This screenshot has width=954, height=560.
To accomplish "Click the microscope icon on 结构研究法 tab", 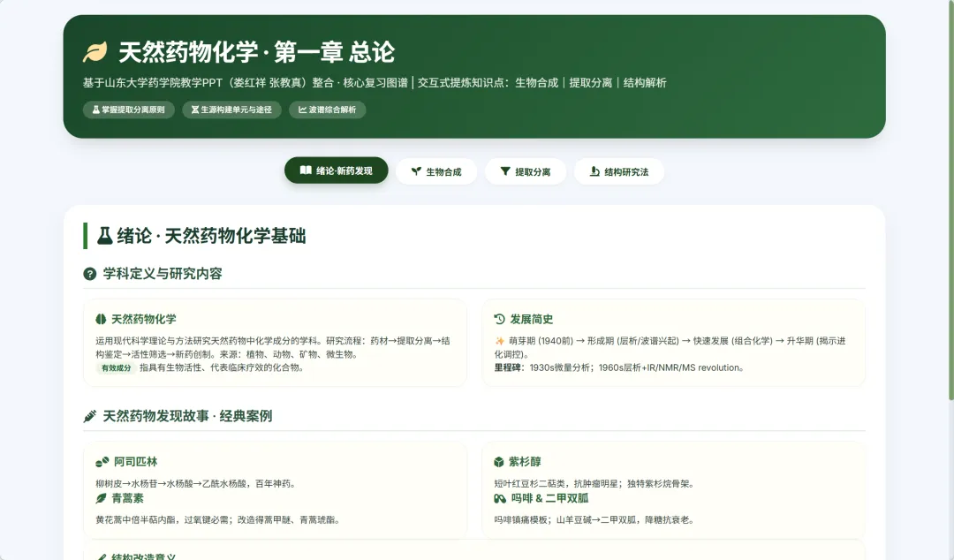I will tap(594, 171).
